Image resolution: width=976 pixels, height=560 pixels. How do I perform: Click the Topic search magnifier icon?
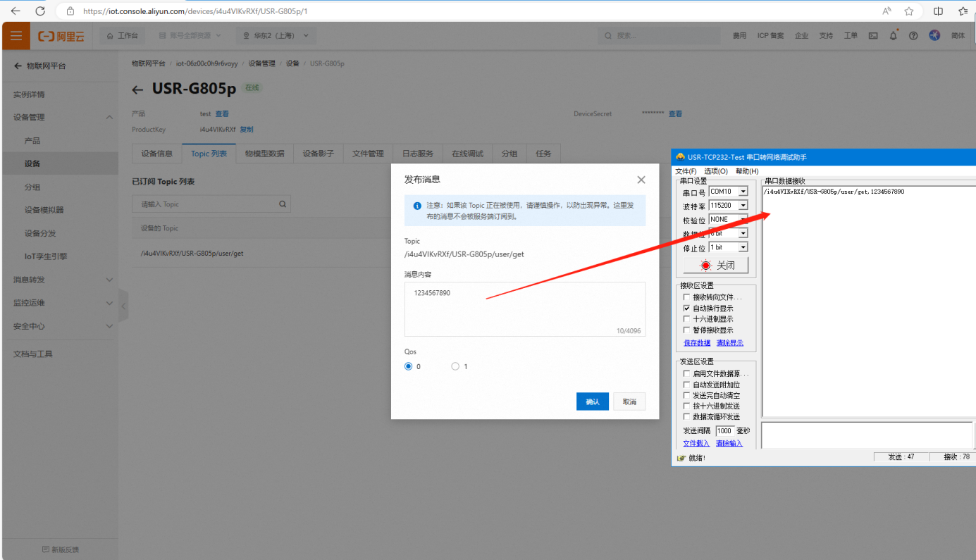(283, 204)
